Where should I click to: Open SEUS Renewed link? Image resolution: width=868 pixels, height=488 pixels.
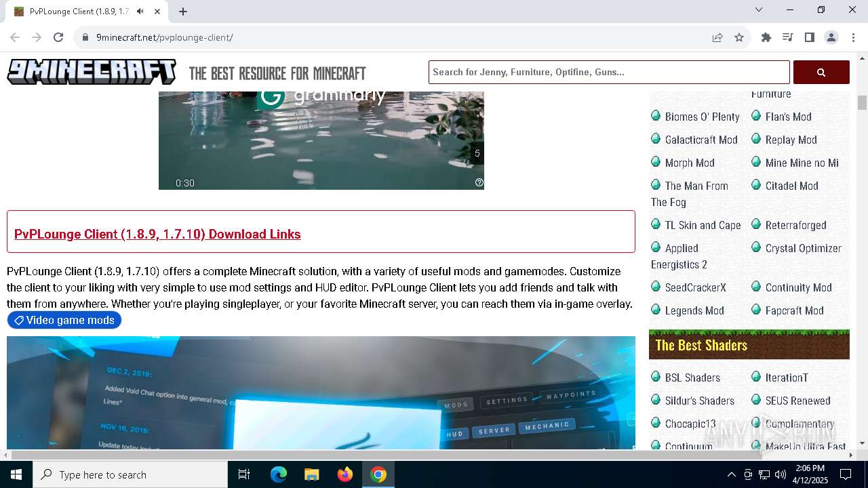tap(797, 401)
